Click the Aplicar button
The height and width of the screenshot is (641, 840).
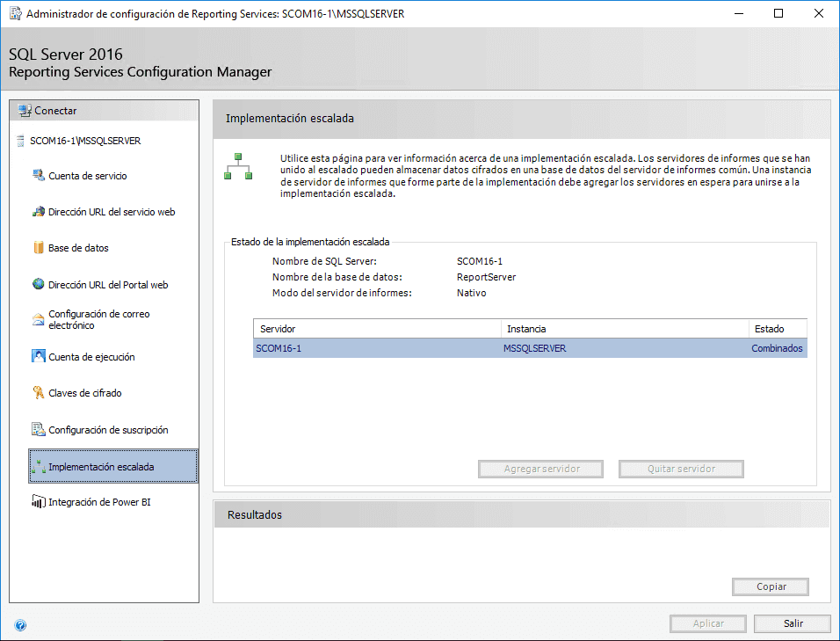[x=707, y=623]
